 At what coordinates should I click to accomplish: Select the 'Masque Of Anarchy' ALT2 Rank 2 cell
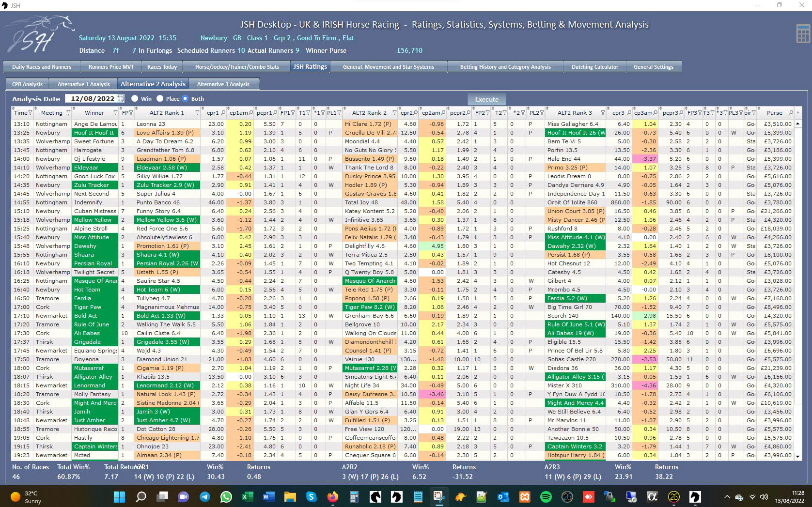tap(370, 281)
